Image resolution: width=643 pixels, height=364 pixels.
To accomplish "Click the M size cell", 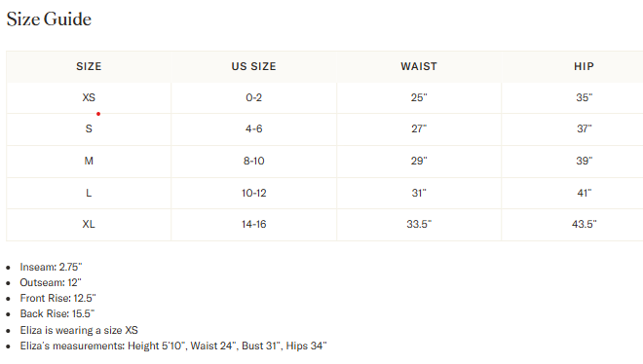I will point(89,161).
